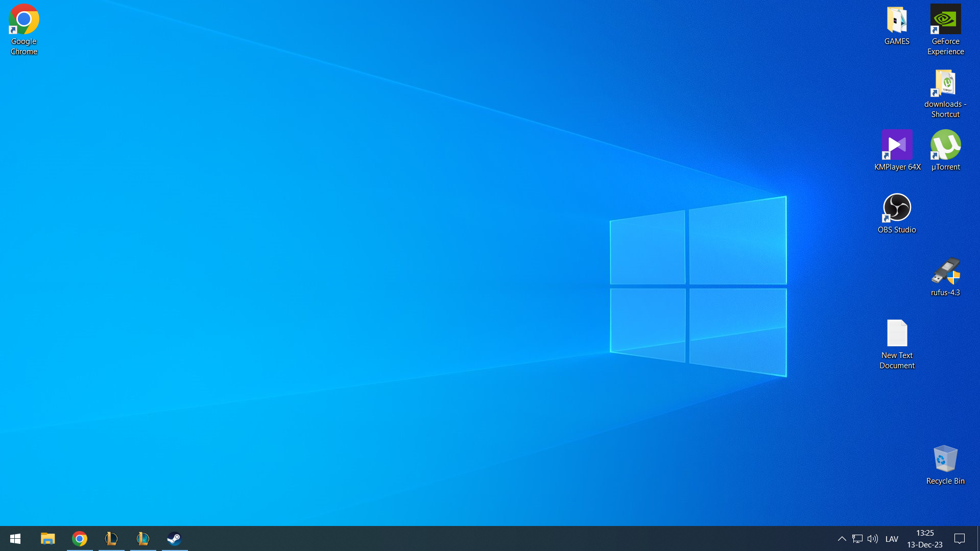Select the µTorrent desktop icon
The height and width of the screenshot is (551, 980).
click(945, 151)
